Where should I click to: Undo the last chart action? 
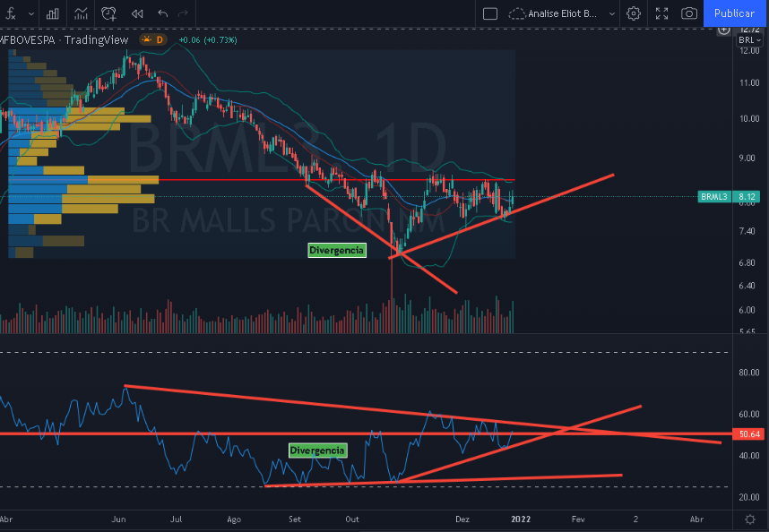163,13
